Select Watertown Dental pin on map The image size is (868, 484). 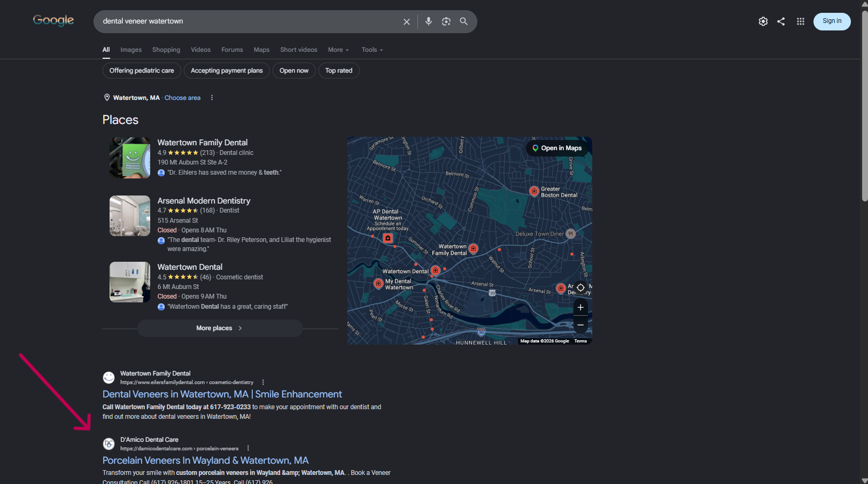(436, 271)
